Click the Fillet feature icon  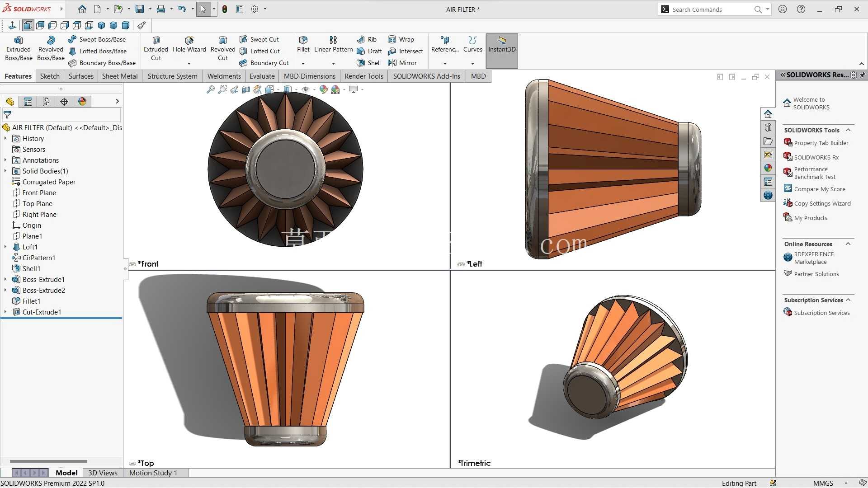303,44
